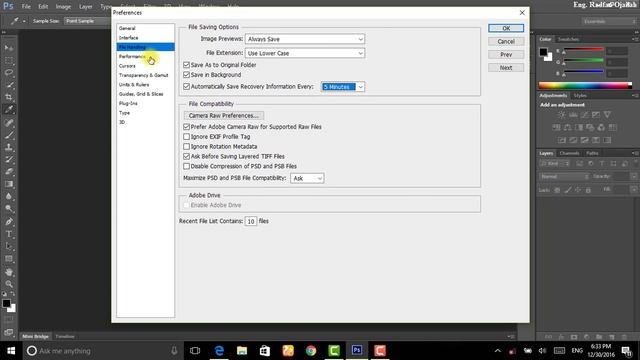Click Cancel in Preferences dialog

(506, 41)
